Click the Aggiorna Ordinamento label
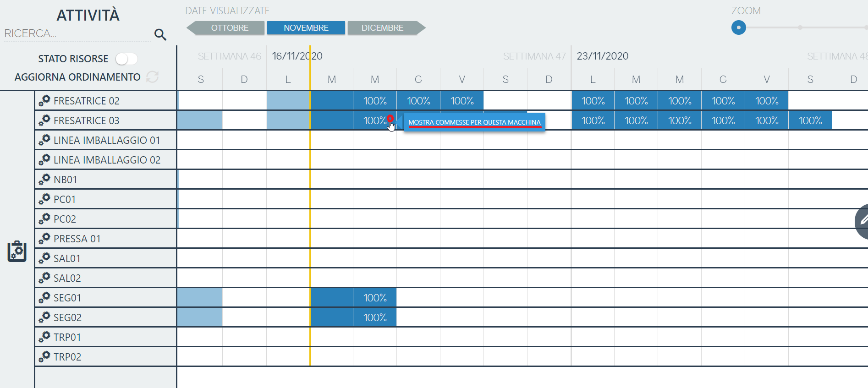868x388 pixels. click(x=77, y=77)
